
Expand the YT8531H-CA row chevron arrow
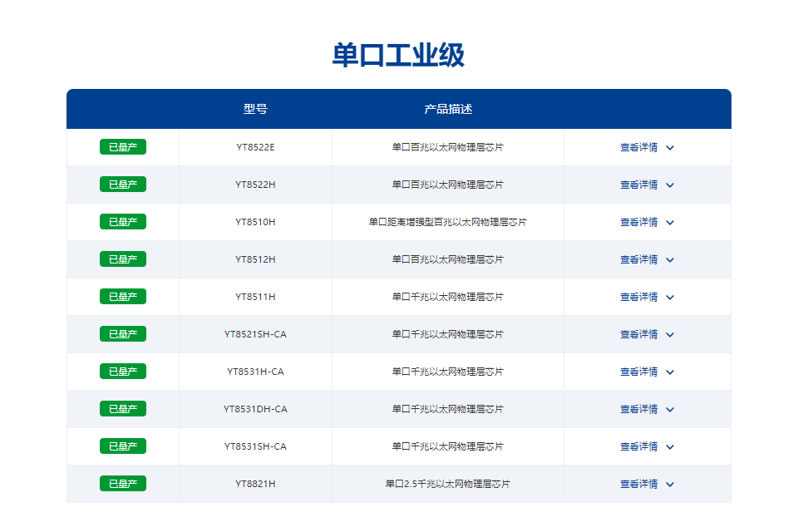[x=670, y=372]
